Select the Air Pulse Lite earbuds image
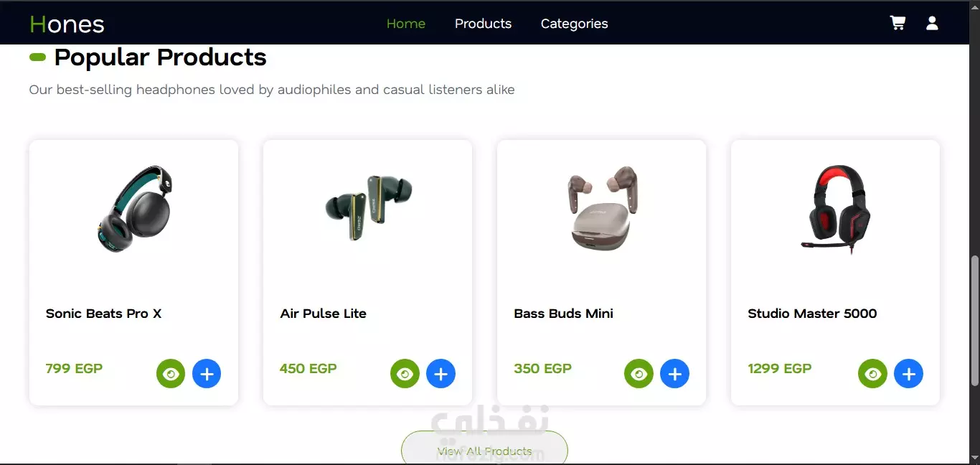The width and height of the screenshot is (980, 465). (x=367, y=207)
